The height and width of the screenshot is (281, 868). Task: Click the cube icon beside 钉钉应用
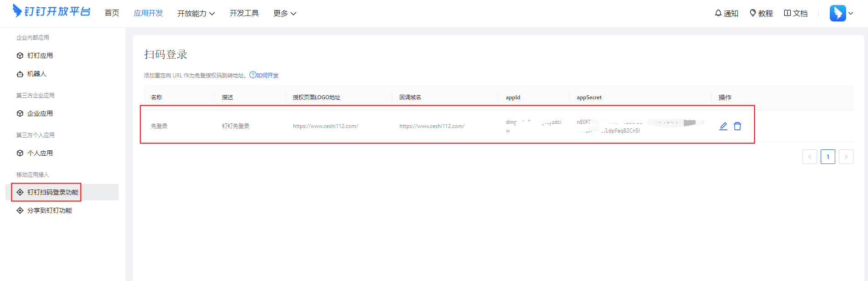(20, 56)
